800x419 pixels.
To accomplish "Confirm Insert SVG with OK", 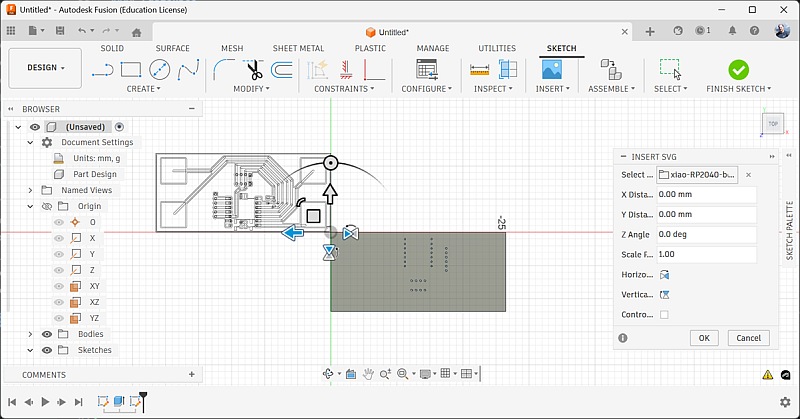I will pos(704,338).
